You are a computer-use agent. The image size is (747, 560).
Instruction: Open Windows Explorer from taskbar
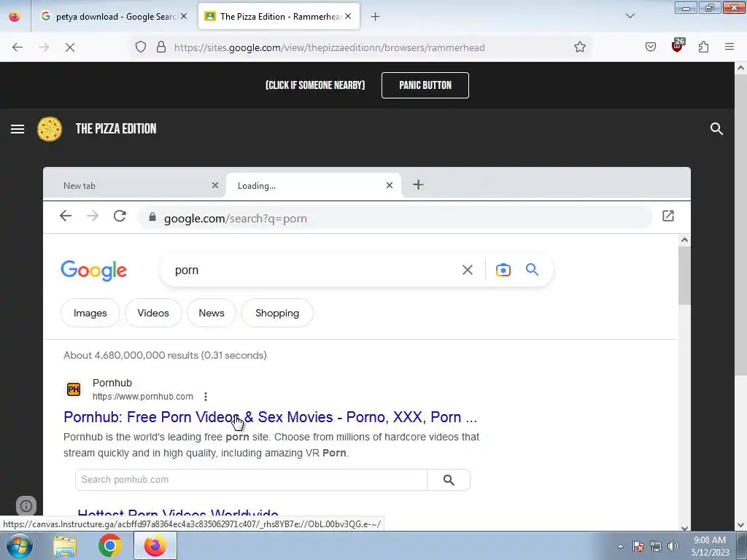[65, 545]
